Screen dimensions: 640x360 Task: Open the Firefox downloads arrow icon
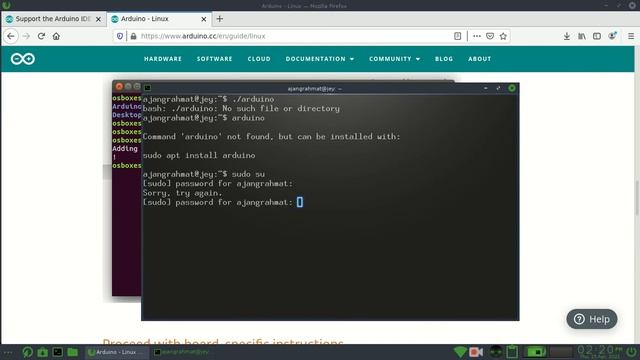567,36
